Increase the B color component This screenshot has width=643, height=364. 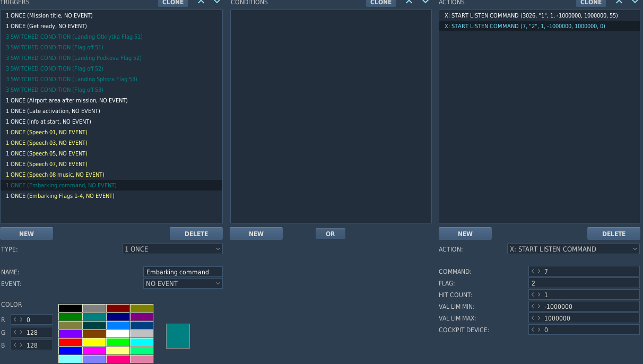[21, 345]
